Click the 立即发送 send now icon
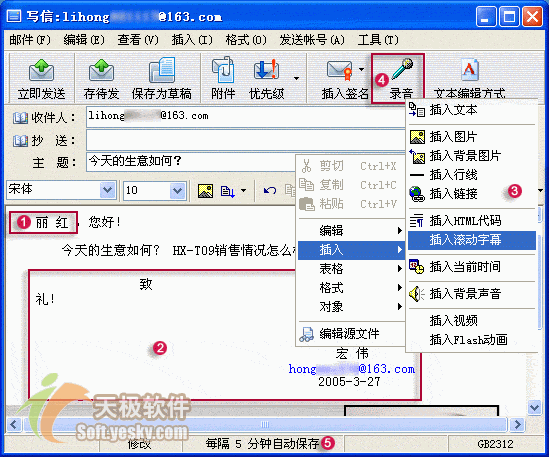Viewport: 549px width, 457px height. tap(41, 70)
